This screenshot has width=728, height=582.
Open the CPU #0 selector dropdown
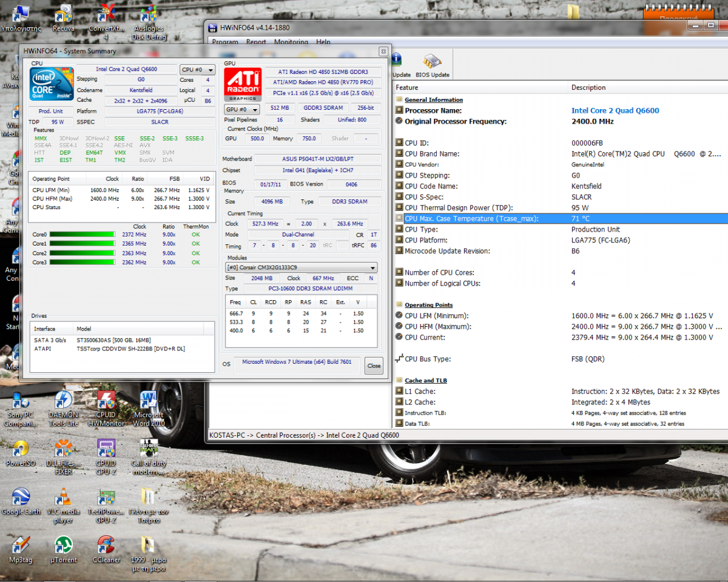click(x=198, y=70)
